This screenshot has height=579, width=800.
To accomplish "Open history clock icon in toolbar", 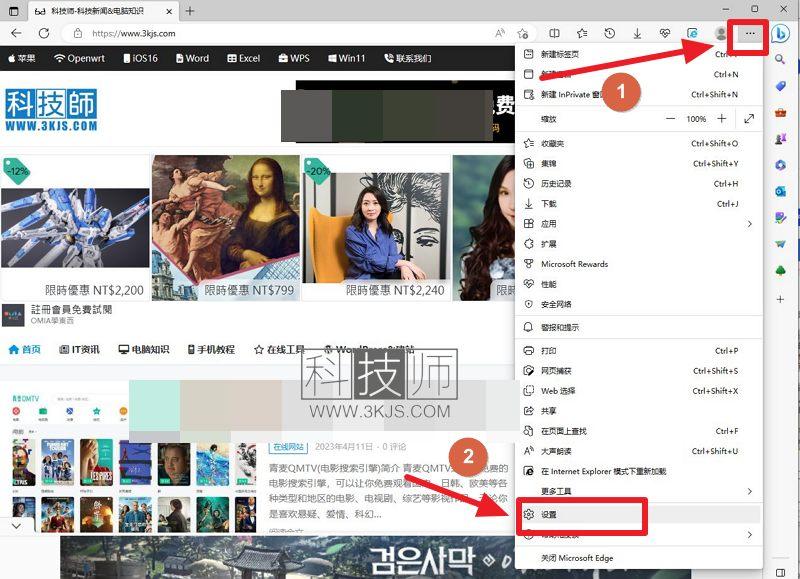I will [x=610, y=33].
